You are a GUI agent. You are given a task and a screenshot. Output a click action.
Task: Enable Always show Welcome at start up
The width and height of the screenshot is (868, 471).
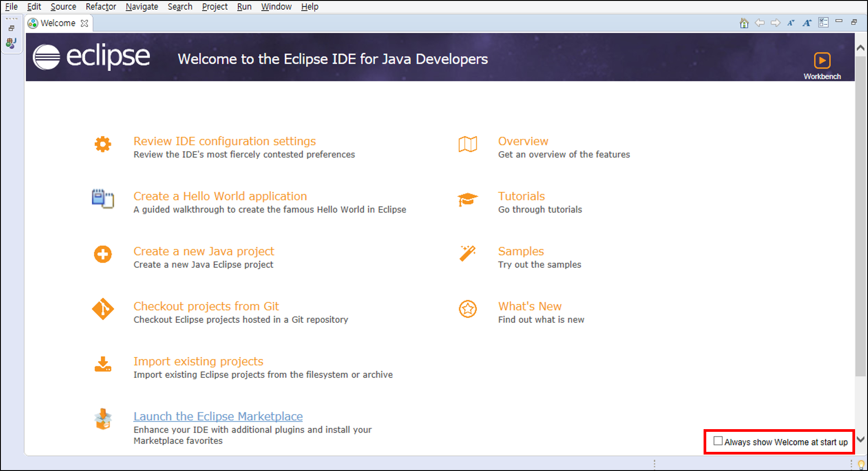718,441
